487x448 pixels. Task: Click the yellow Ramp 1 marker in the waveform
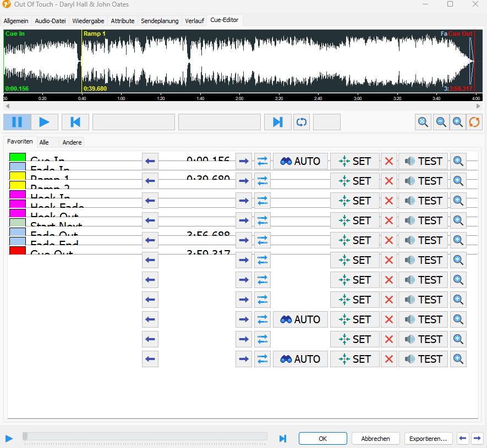(x=94, y=34)
